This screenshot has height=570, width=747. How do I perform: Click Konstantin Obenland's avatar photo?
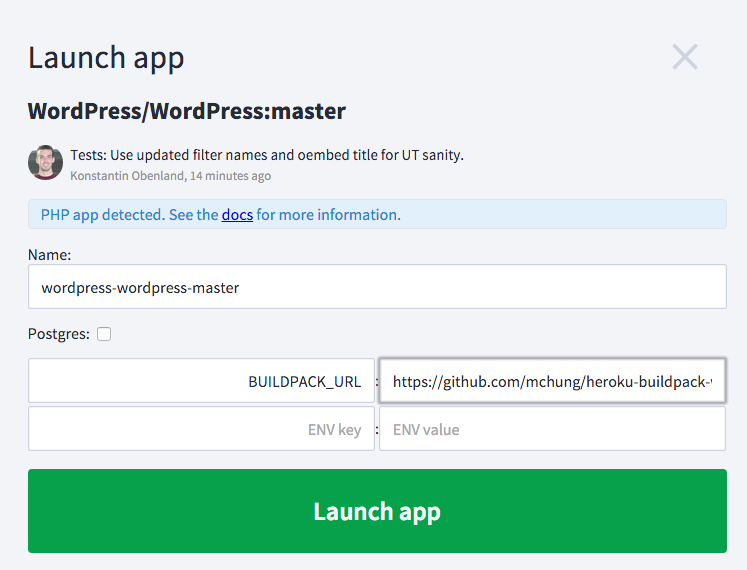click(x=45, y=163)
